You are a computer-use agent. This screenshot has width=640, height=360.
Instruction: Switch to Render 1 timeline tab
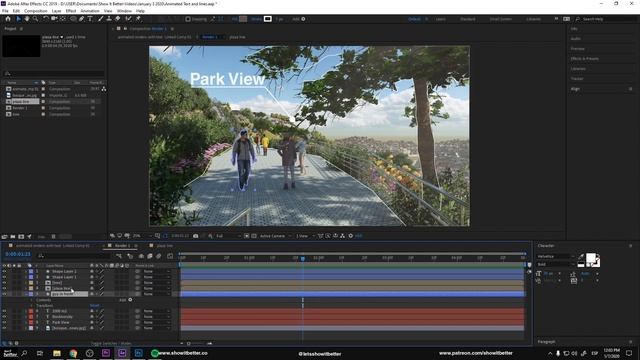tap(122, 246)
